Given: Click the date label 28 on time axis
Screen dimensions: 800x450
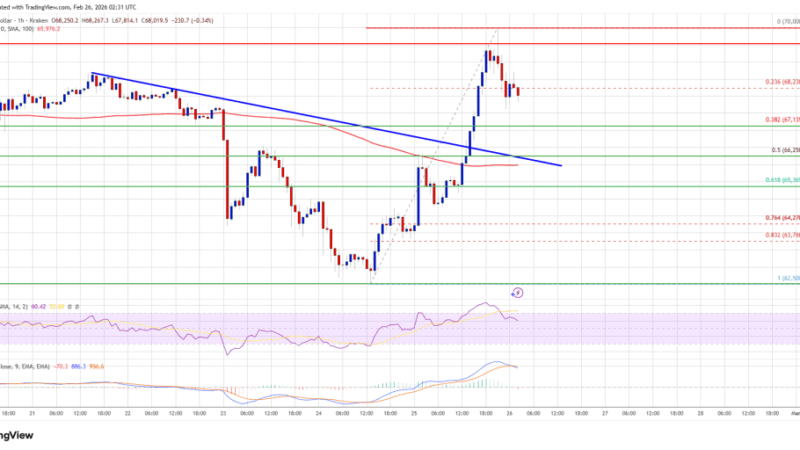Looking at the screenshot, I should [x=701, y=413].
